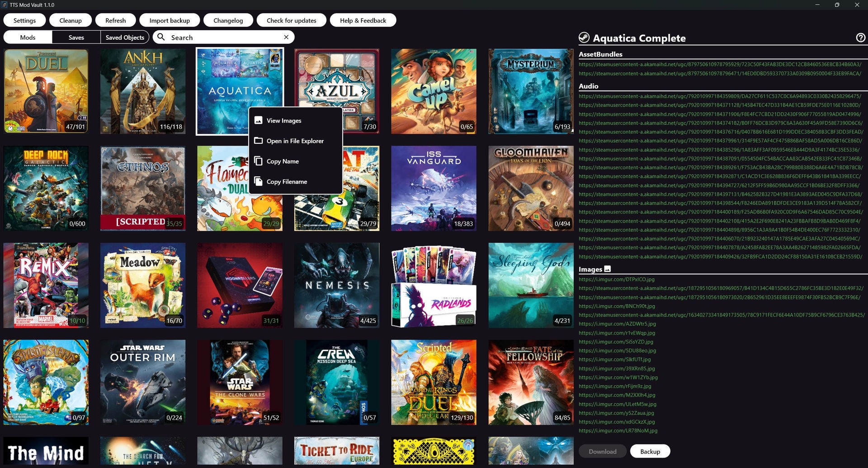Select the Marvel Remix thumbnail
Viewport: 868px width, 468px height.
pos(46,285)
